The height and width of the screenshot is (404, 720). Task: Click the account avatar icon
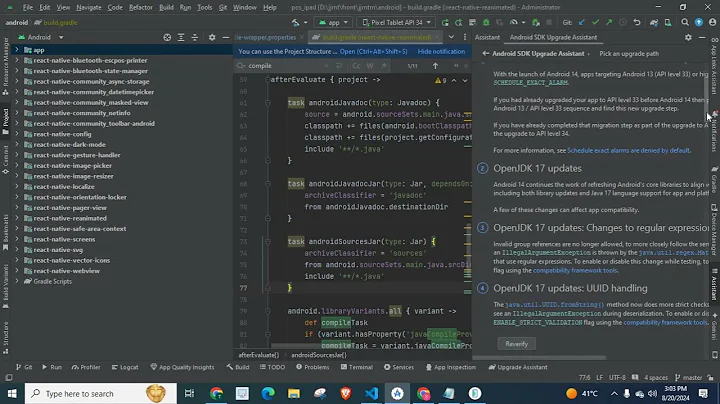click(x=712, y=22)
